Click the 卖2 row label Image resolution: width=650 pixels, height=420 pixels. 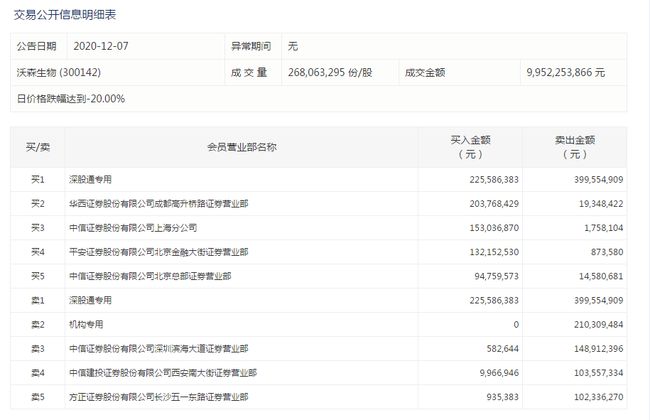pos(38,324)
